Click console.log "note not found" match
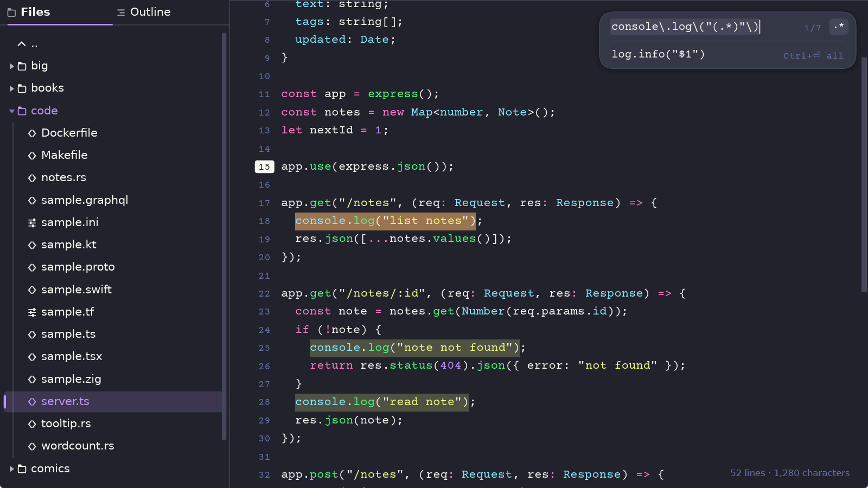 coord(414,348)
